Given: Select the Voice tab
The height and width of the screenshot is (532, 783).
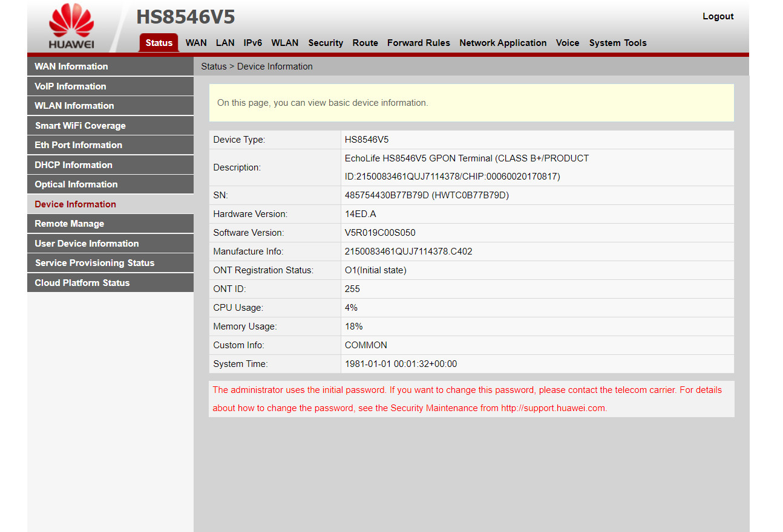Looking at the screenshot, I should [568, 43].
